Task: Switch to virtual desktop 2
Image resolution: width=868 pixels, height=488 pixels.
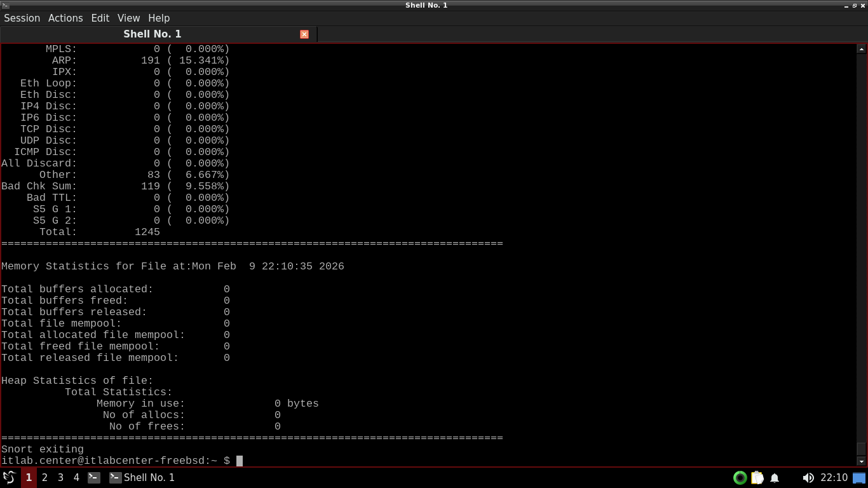Action: pyautogui.click(x=44, y=477)
